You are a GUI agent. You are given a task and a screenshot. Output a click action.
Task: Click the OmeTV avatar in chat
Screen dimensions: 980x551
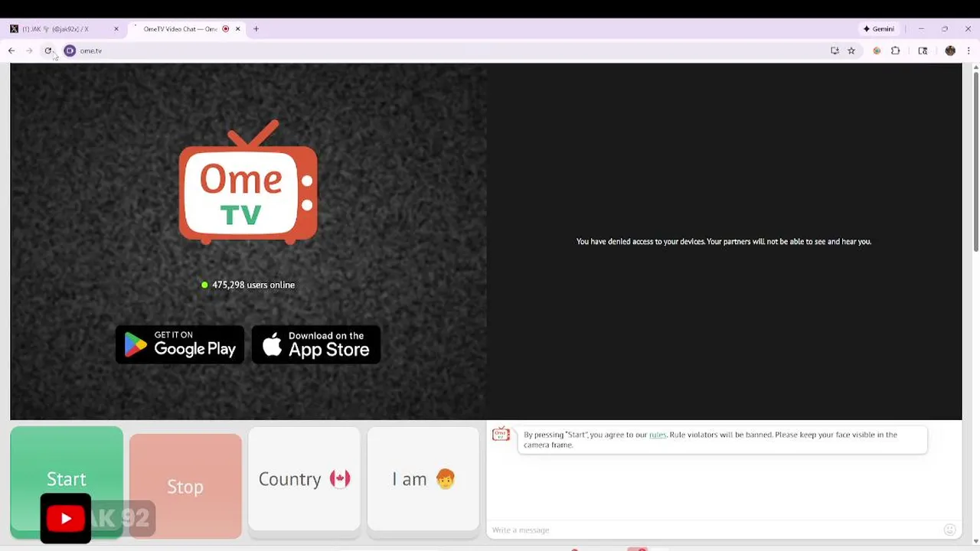(501, 434)
